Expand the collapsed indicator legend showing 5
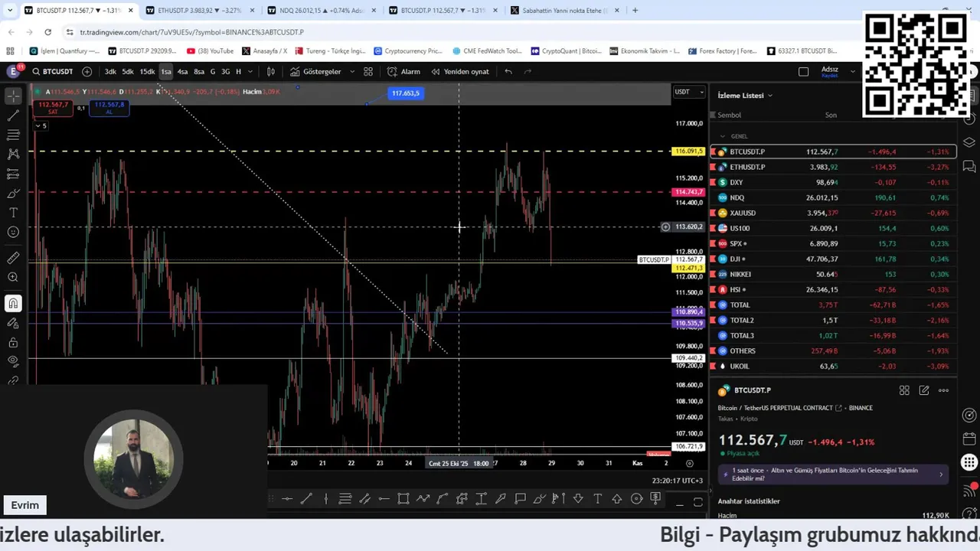Image resolution: width=980 pixels, height=551 pixels. [x=41, y=126]
